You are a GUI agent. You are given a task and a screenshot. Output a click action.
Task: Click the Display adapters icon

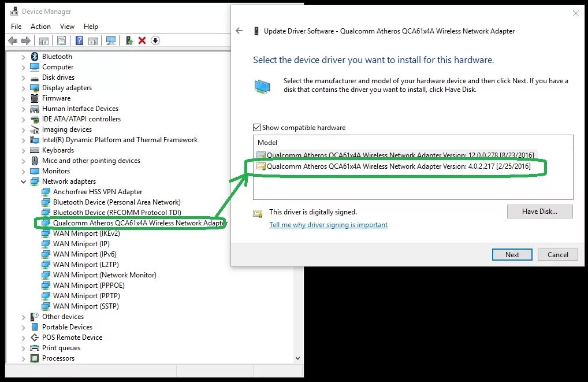point(35,88)
